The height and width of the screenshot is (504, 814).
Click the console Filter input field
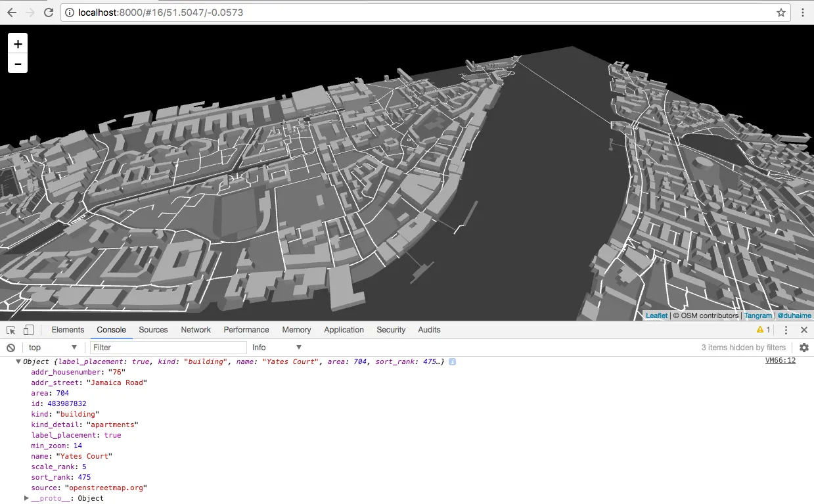(168, 348)
